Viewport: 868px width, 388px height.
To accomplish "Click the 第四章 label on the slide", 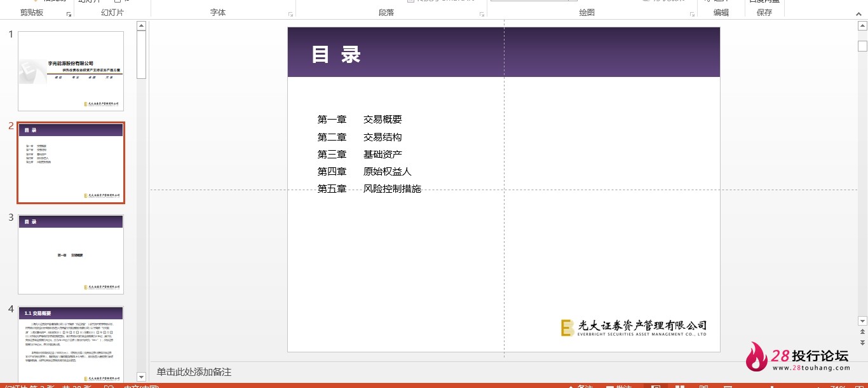I will pos(332,172).
